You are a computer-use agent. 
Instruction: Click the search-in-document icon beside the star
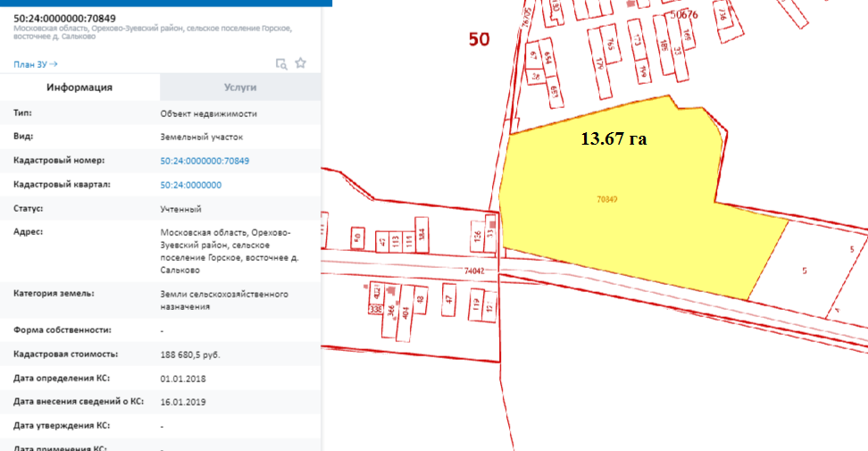click(x=280, y=63)
